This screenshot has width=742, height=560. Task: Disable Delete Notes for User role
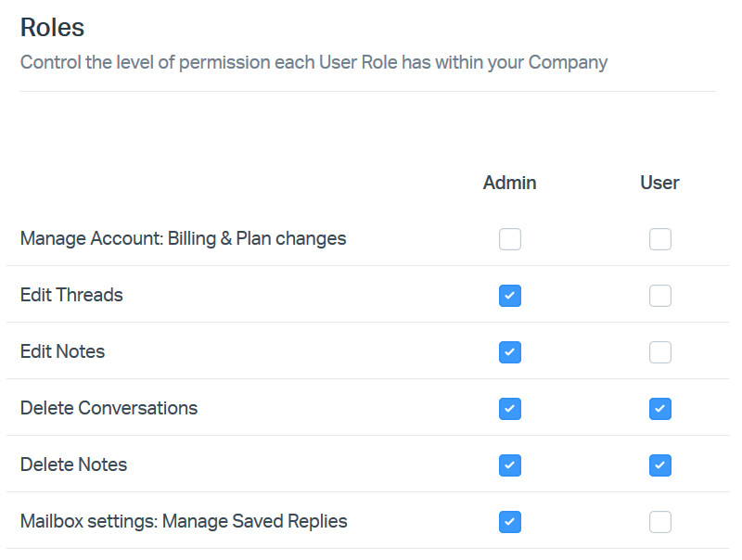pyautogui.click(x=659, y=465)
